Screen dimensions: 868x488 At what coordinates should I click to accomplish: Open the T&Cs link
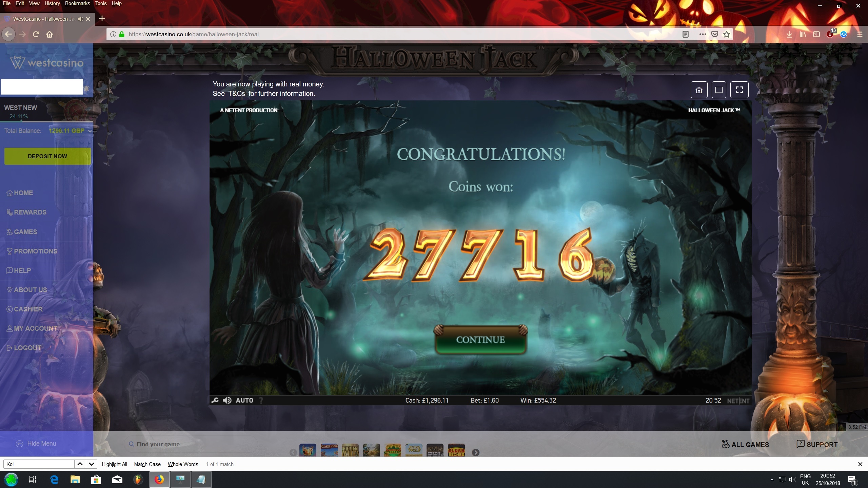[237, 94]
